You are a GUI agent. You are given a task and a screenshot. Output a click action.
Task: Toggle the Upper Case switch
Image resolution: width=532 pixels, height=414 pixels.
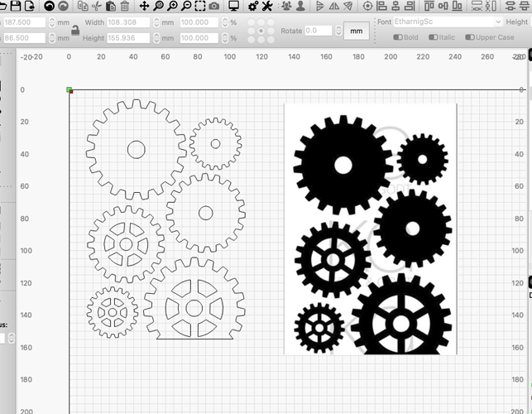470,37
